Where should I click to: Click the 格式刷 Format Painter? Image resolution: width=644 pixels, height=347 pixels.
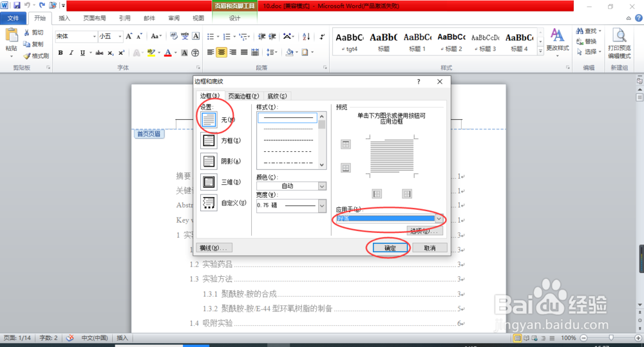36,55
